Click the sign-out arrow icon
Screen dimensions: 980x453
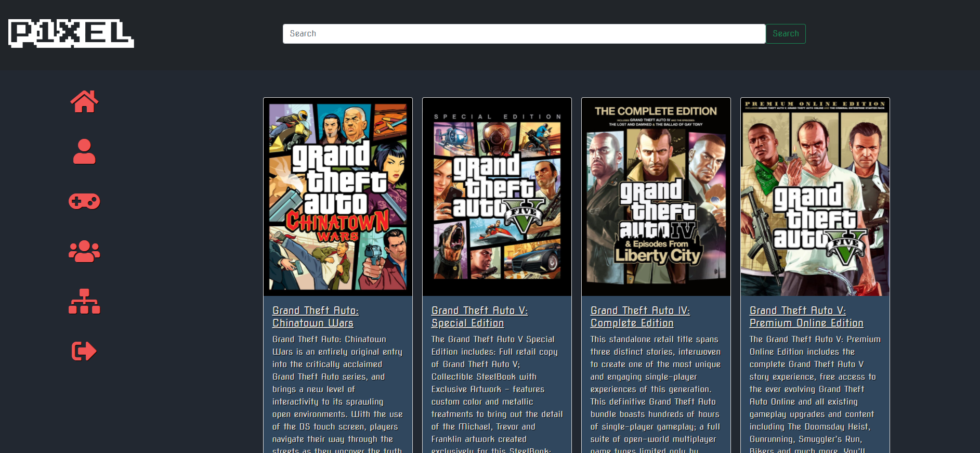[84, 351]
